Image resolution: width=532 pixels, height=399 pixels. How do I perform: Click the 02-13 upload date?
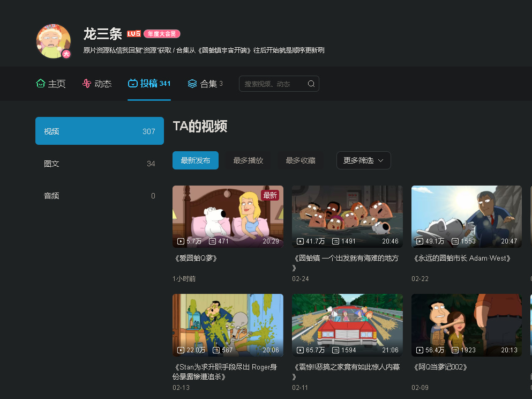point(181,387)
